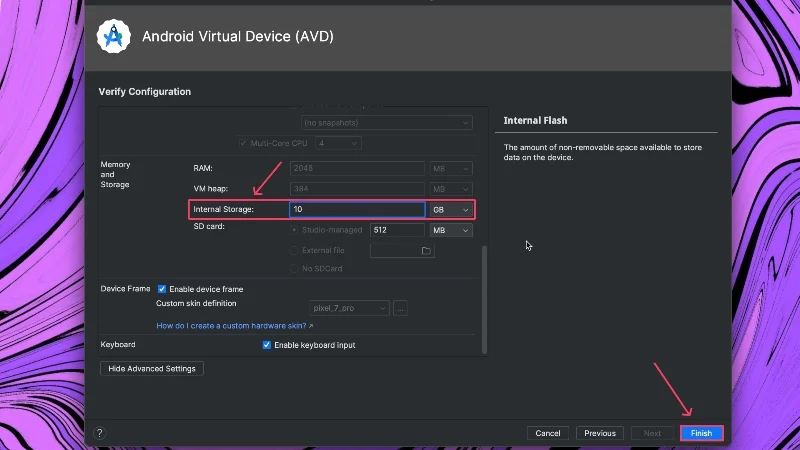Click the ellipsis button beside custom skin
The width and height of the screenshot is (800, 450).
click(401, 308)
